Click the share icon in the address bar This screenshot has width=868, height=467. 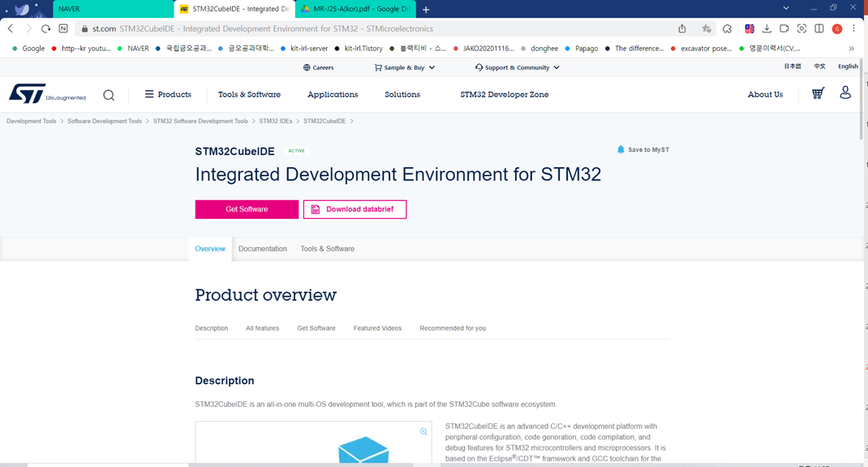(682, 28)
